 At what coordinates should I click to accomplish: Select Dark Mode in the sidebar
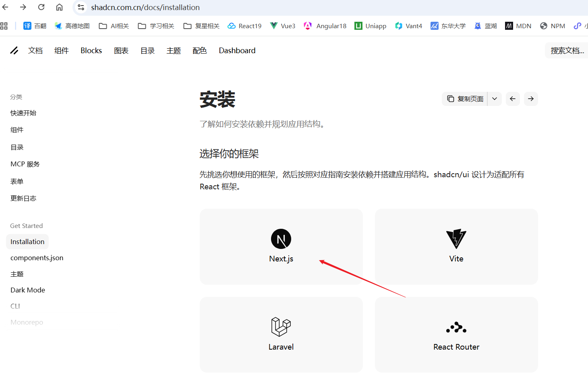point(27,290)
